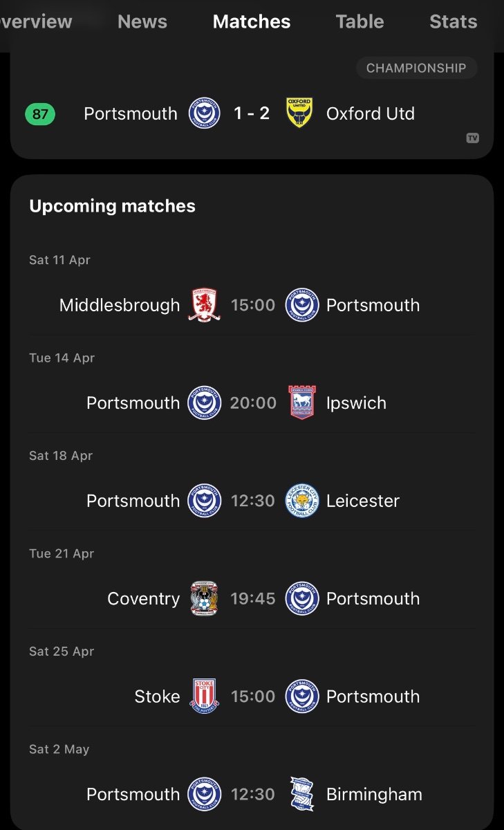This screenshot has width=504, height=830.
Task: Tap the Middlesbrough club crest
Action: click(204, 305)
